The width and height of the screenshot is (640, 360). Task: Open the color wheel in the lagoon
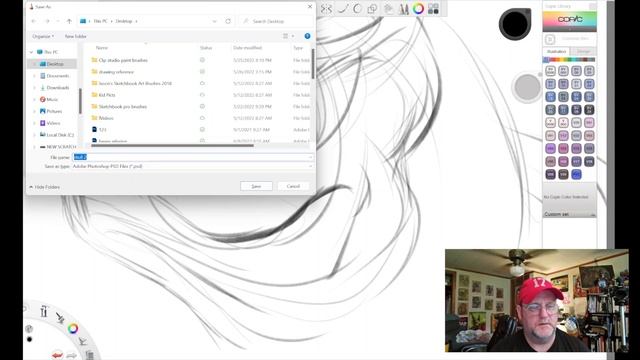tap(73, 328)
